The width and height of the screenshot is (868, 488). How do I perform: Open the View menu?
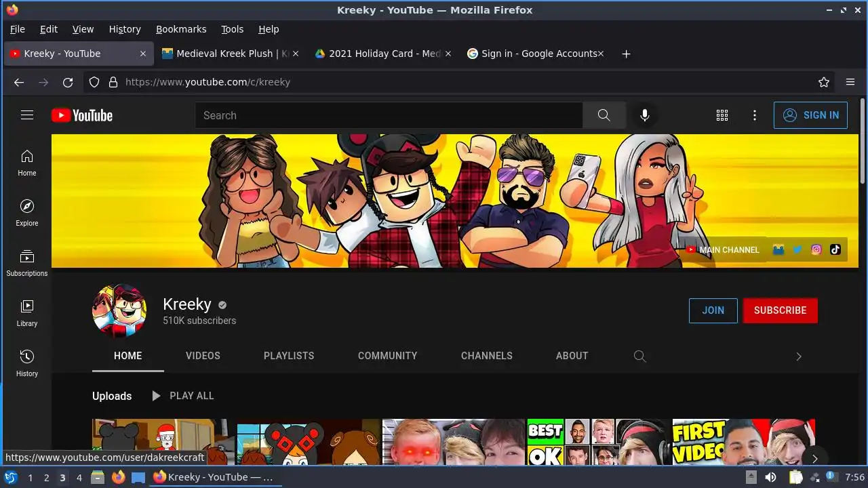click(83, 29)
